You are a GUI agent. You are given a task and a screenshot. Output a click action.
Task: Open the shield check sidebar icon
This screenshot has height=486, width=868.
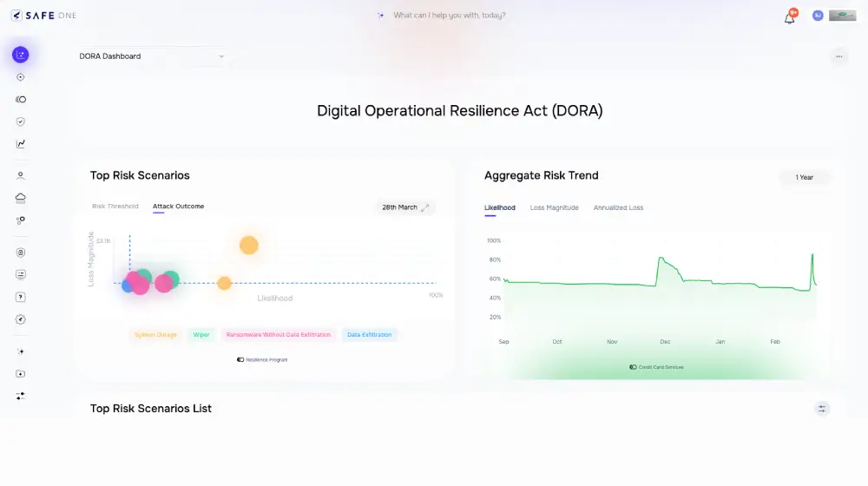click(x=21, y=121)
